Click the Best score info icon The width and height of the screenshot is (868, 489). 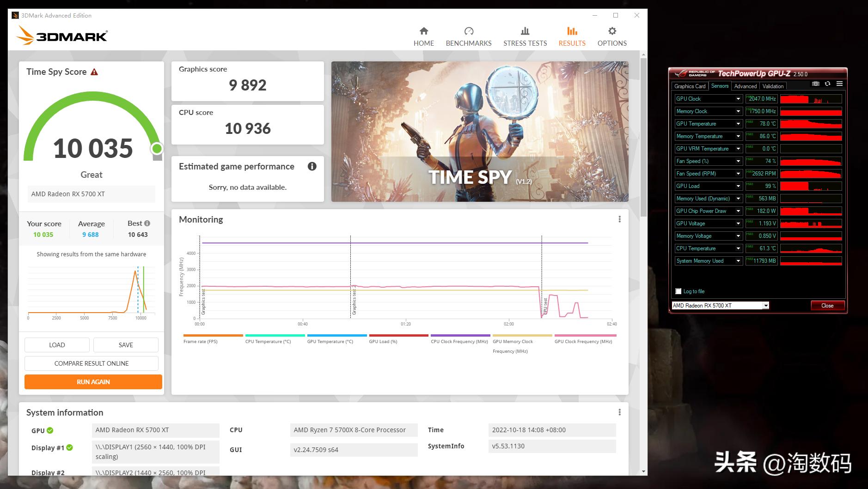coord(147,223)
